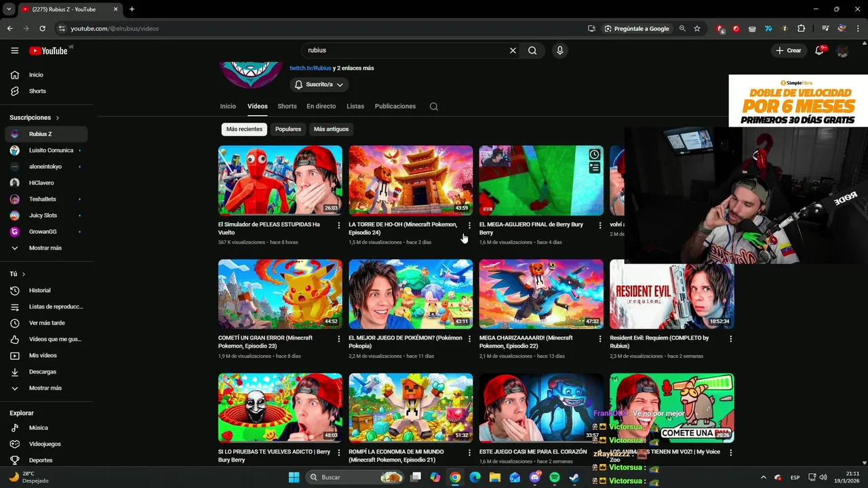The width and height of the screenshot is (868, 488).
Task: Clear the search box with X icon
Action: click(x=513, y=50)
